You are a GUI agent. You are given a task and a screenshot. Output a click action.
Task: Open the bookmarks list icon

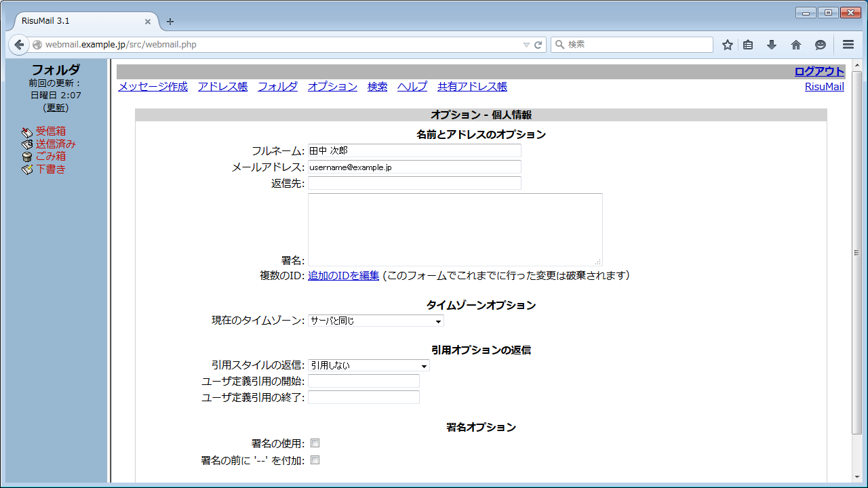point(748,45)
